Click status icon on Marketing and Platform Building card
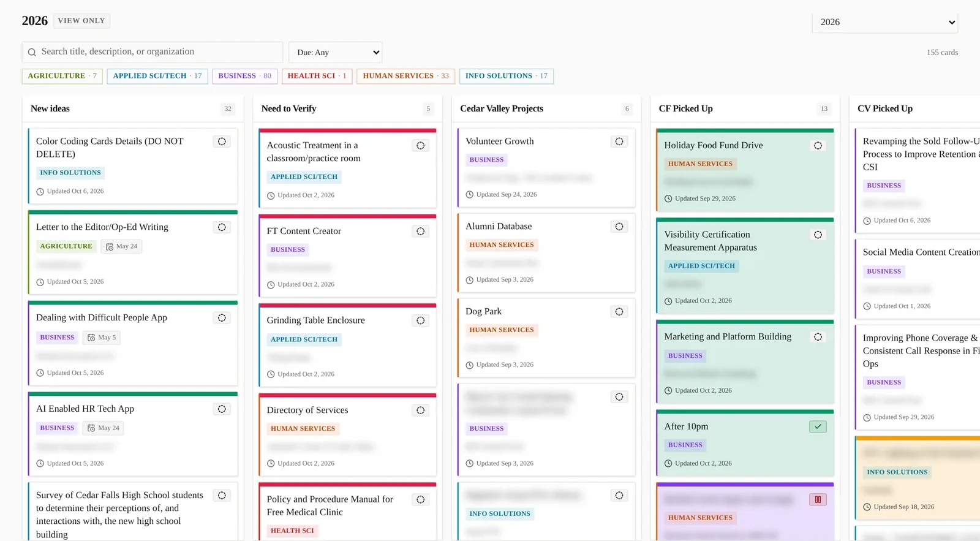 point(818,337)
